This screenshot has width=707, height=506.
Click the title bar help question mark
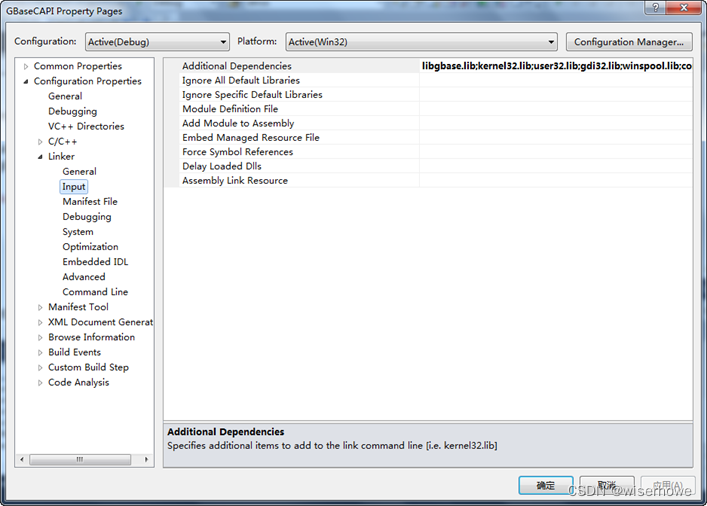pyautogui.click(x=655, y=8)
